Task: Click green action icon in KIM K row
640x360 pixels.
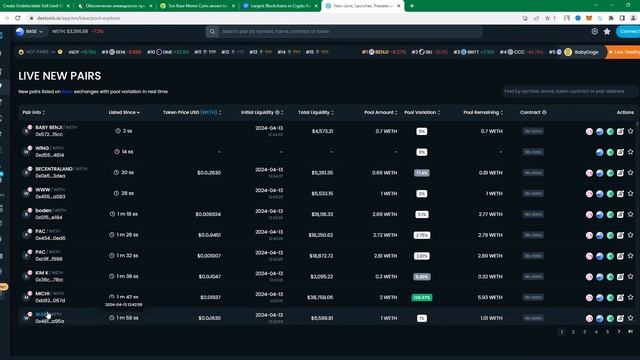Action: pyautogui.click(x=610, y=277)
